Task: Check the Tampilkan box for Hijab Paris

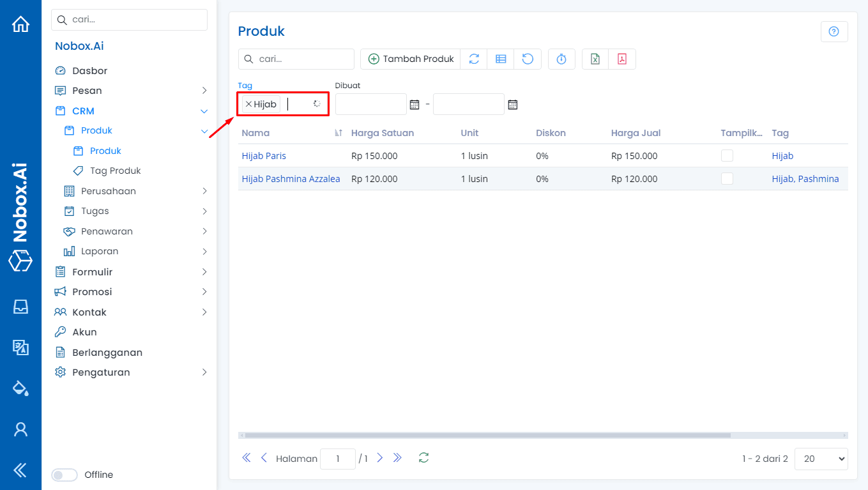Action: 727,156
